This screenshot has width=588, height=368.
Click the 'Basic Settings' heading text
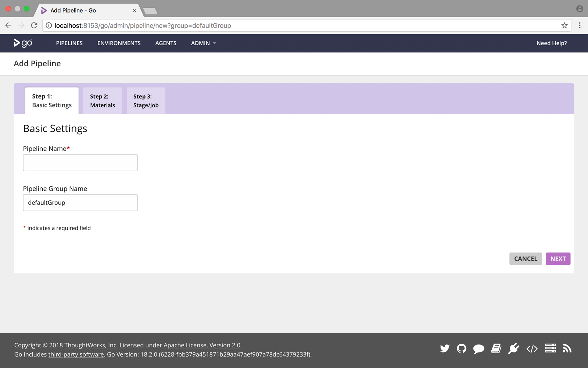point(55,128)
